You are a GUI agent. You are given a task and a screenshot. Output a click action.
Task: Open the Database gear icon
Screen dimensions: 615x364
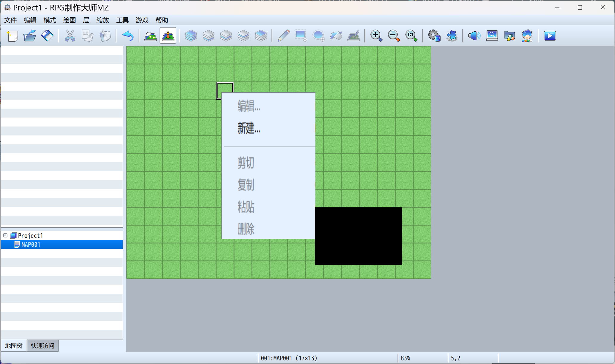[x=434, y=36]
